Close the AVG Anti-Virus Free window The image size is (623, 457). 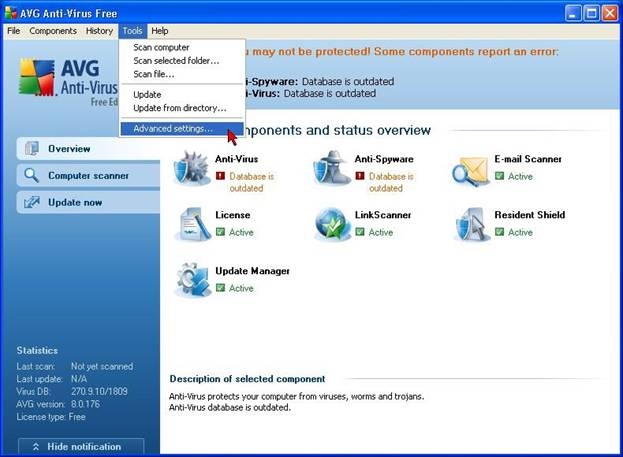pyautogui.click(x=609, y=14)
